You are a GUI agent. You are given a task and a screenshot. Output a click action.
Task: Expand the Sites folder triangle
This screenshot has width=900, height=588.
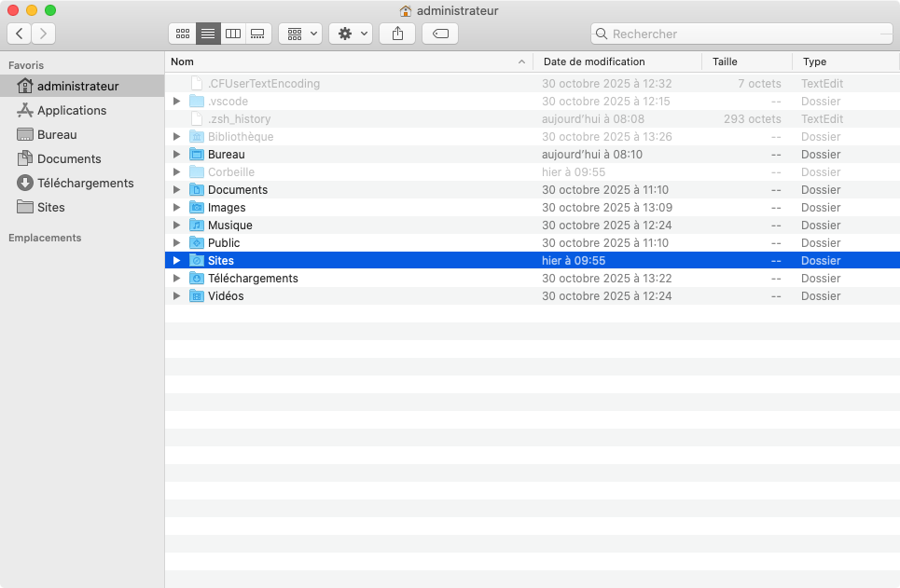coord(176,261)
